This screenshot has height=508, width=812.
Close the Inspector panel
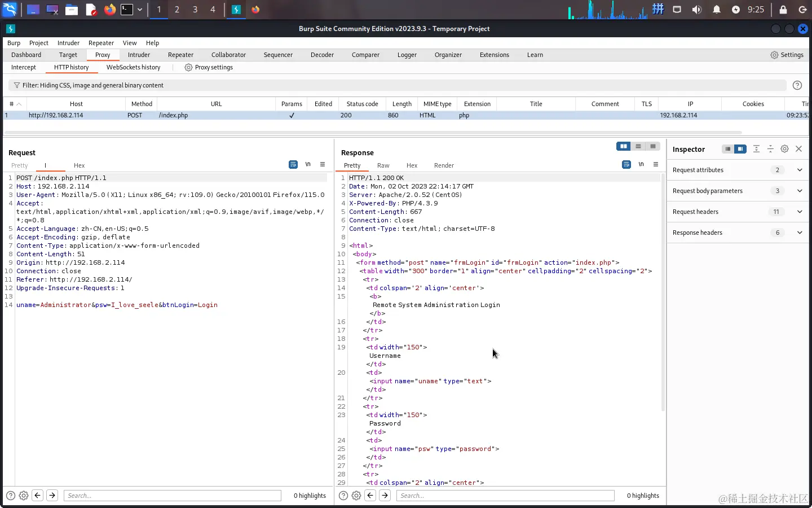click(x=798, y=149)
